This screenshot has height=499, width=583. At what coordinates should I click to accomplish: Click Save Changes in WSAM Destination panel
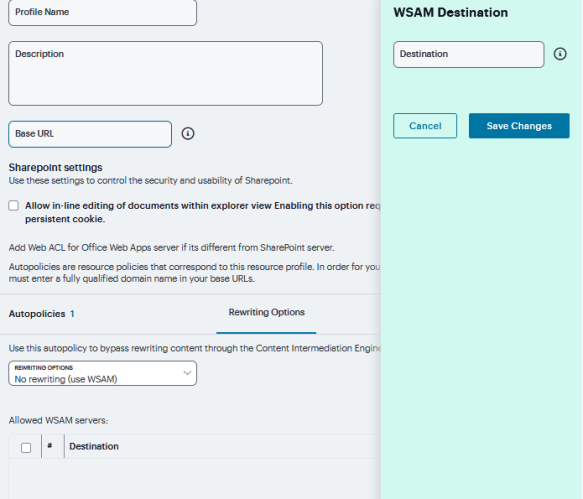(519, 126)
